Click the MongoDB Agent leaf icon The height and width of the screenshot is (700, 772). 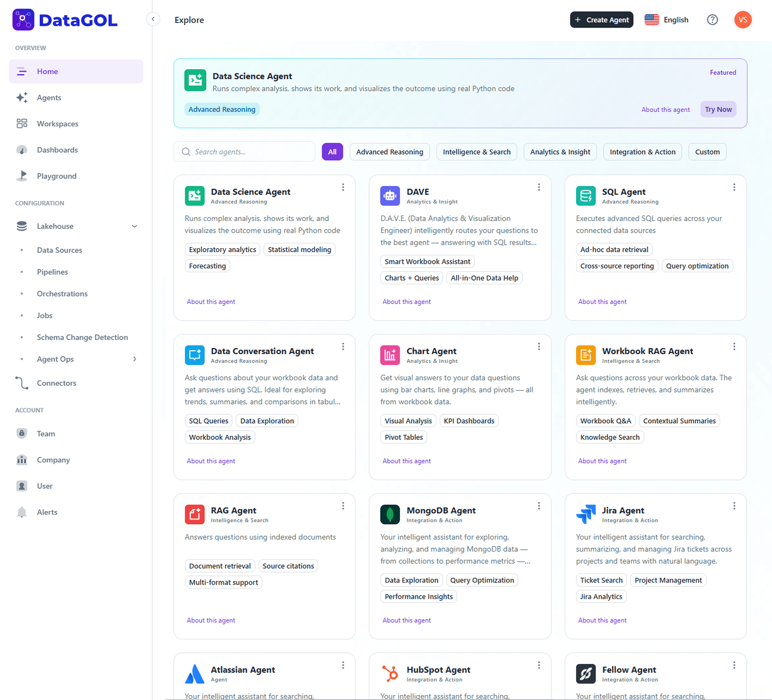389,514
